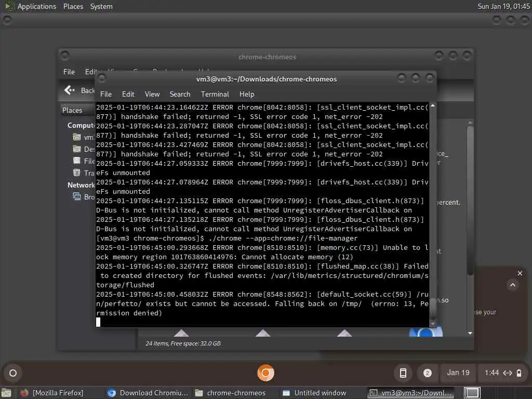This screenshot has height=399, width=532.
Task: Open the terminal File menu
Action: pos(106,95)
